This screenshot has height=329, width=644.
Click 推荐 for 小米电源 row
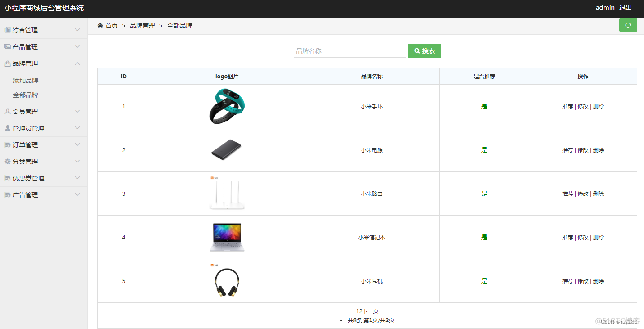(x=568, y=150)
